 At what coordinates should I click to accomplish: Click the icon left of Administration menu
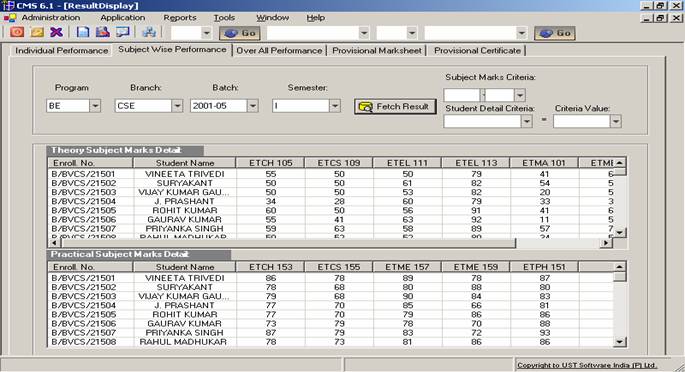click(10, 18)
